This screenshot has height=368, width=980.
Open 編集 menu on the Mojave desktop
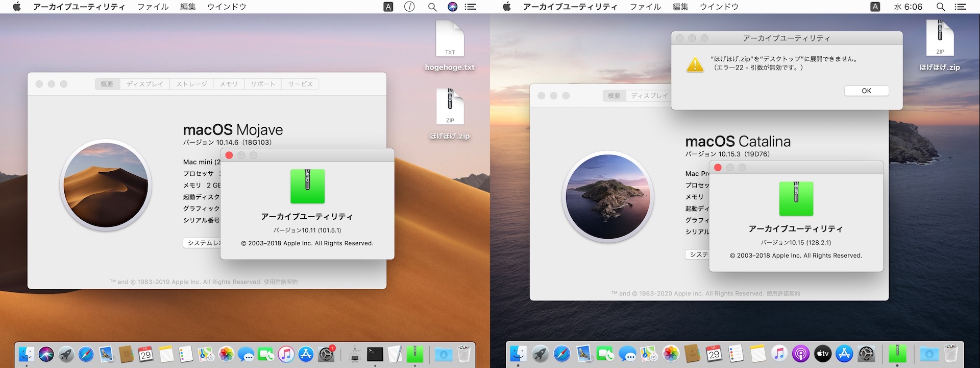(x=188, y=7)
